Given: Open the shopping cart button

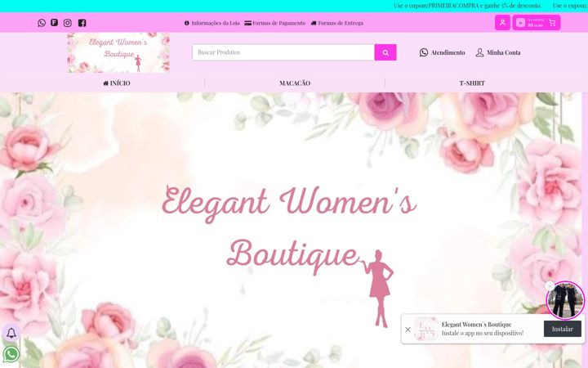Looking at the screenshot, I should [537, 23].
